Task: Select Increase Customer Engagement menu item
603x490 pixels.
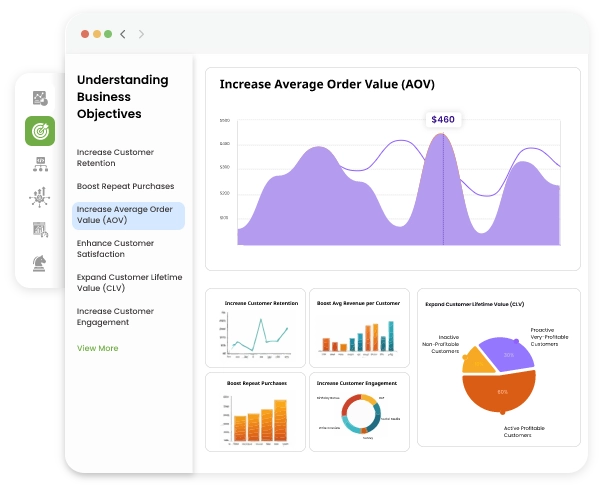Action: click(x=115, y=317)
